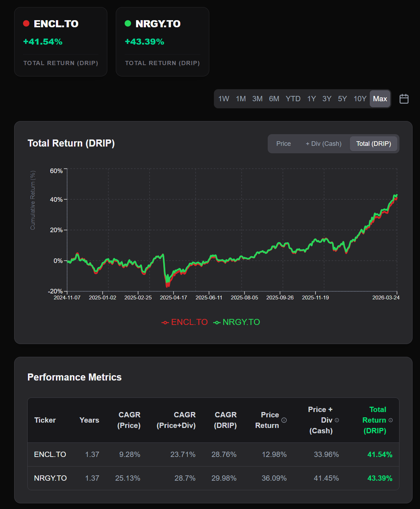The image size is (420, 509).
Task: Select the Total (DRIP) chart mode
Action: click(x=373, y=144)
